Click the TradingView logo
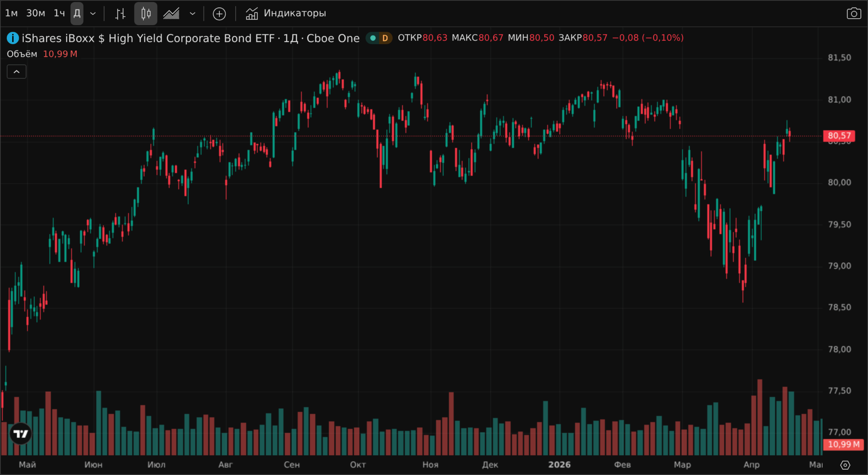This screenshot has height=475, width=868. tap(20, 433)
